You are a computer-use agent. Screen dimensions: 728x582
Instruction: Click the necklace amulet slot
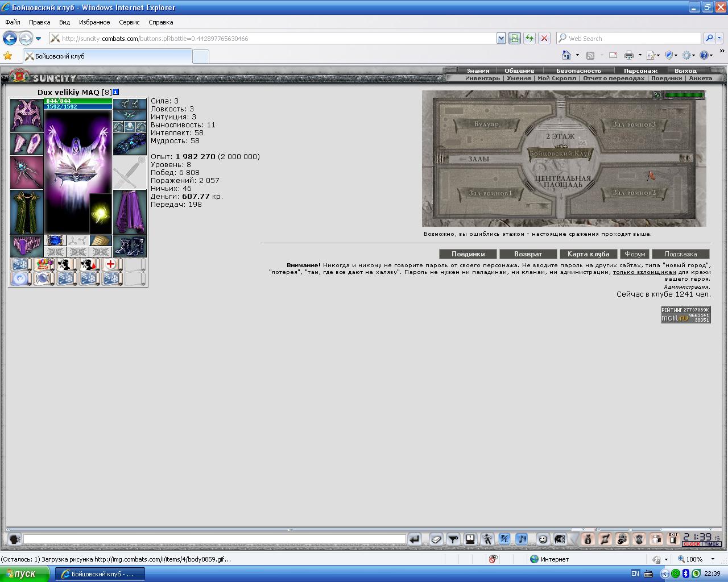pyautogui.click(x=130, y=115)
